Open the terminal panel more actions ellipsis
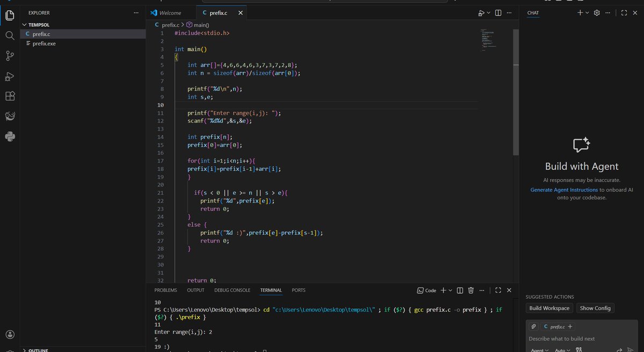644x352 pixels. click(x=482, y=290)
